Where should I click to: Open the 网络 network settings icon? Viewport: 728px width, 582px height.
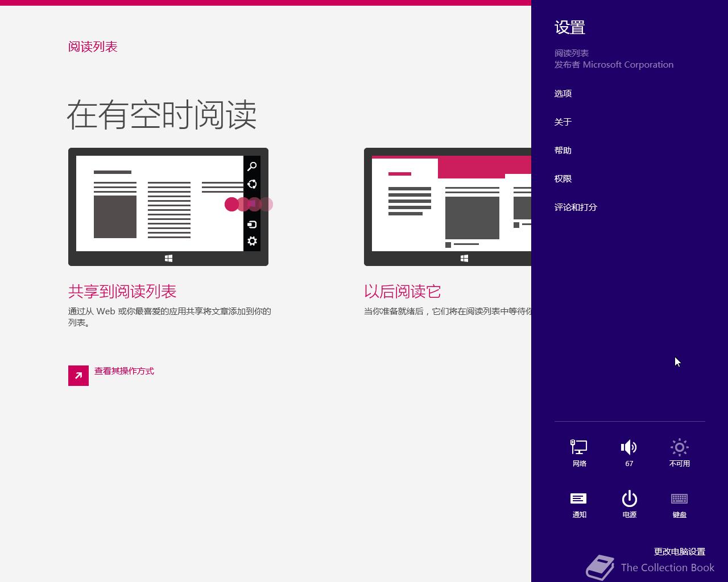[579, 452]
